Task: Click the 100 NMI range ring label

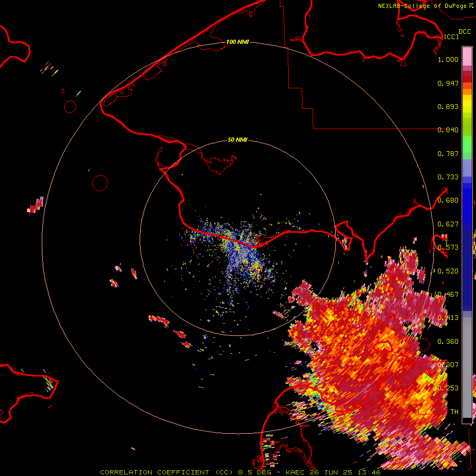Action: click(237, 42)
